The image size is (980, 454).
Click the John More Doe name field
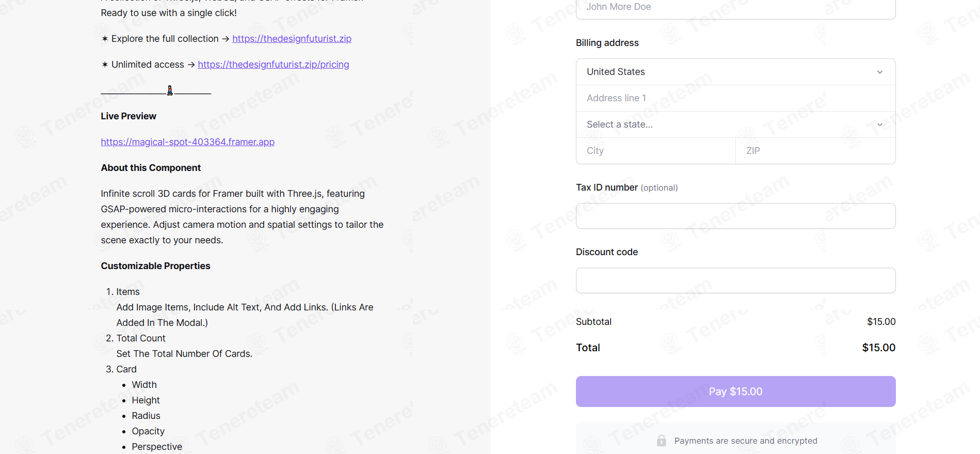tap(735, 7)
